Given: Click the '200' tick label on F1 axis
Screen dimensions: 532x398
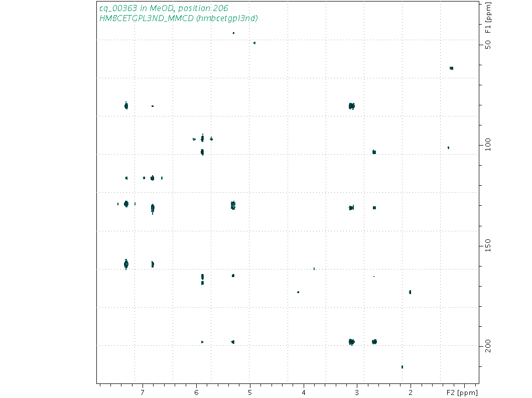Looking at the screenshot, I should [488, 346].
